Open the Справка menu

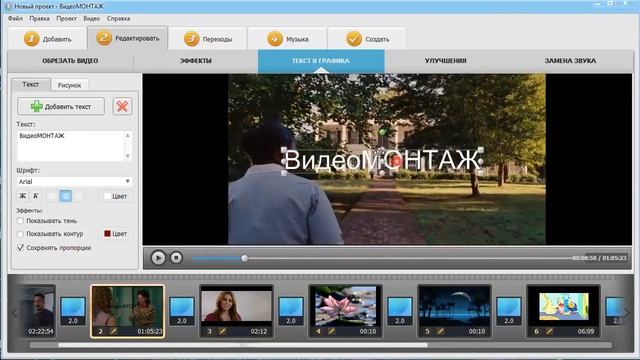pyautogui.click(x=118, y=18)
